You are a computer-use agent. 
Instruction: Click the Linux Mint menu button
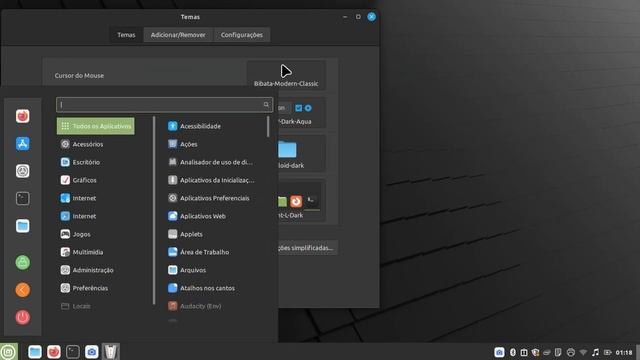click(x=9, y=351)
